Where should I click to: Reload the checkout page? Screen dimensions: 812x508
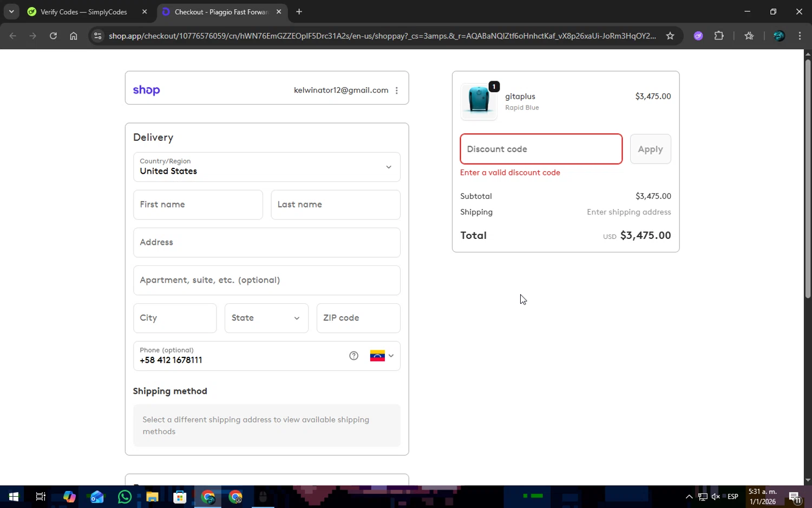(x=53, y=36)
